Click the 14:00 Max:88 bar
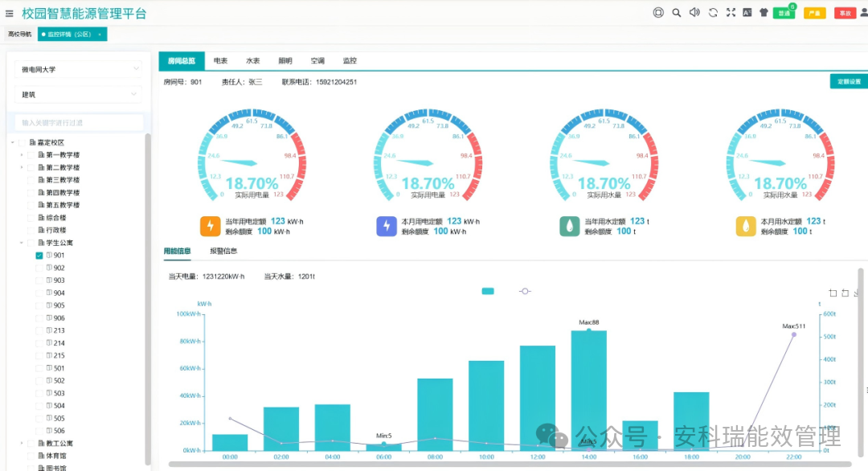 589,391
